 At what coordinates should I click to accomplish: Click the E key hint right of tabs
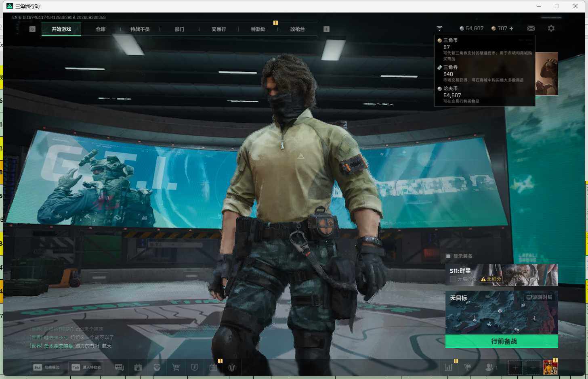pos(326,29)
